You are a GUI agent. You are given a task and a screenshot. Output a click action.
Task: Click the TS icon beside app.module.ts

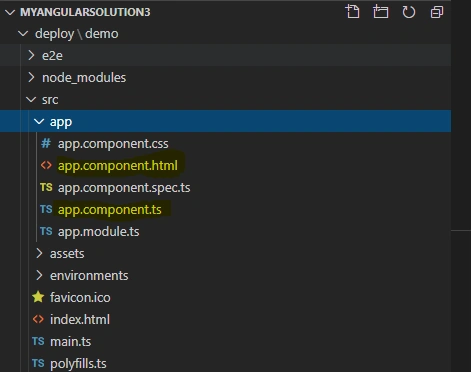(46, 231)
